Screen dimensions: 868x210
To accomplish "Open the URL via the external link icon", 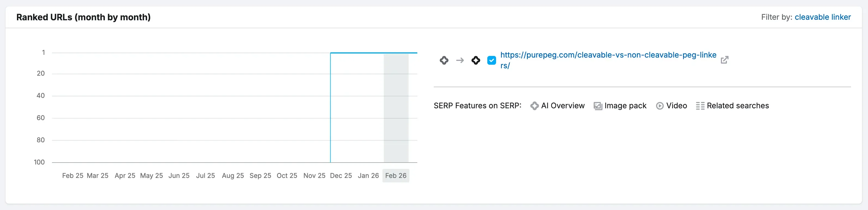I will (x=724, y=60).
